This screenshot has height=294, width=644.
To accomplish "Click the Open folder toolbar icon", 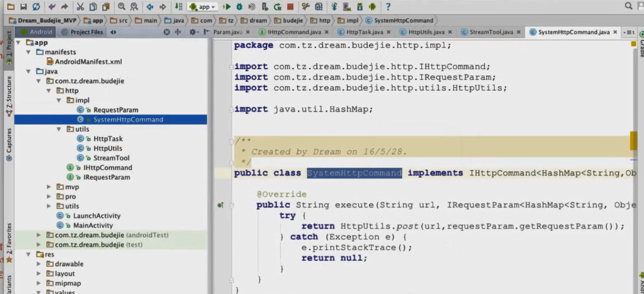I will (x=11, y=7).
